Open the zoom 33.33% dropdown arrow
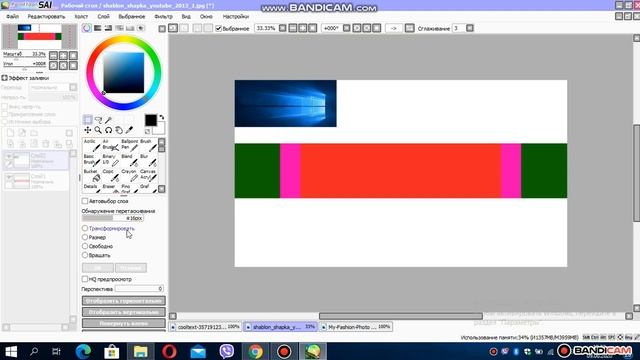 pyautogui.click(x=282, y=28)
